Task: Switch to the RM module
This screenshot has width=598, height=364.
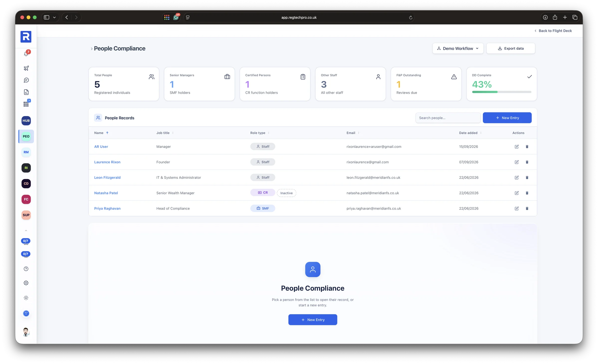Action: 26,152
